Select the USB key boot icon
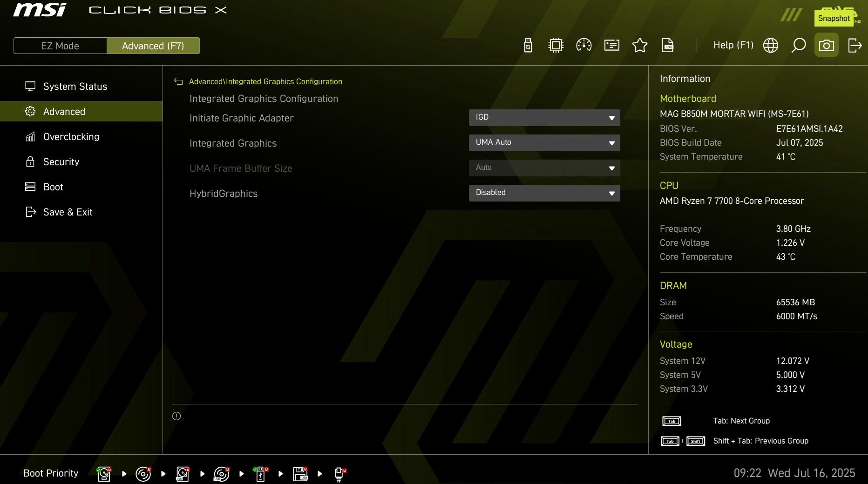868x484 pixels. [x=260, y=474]
